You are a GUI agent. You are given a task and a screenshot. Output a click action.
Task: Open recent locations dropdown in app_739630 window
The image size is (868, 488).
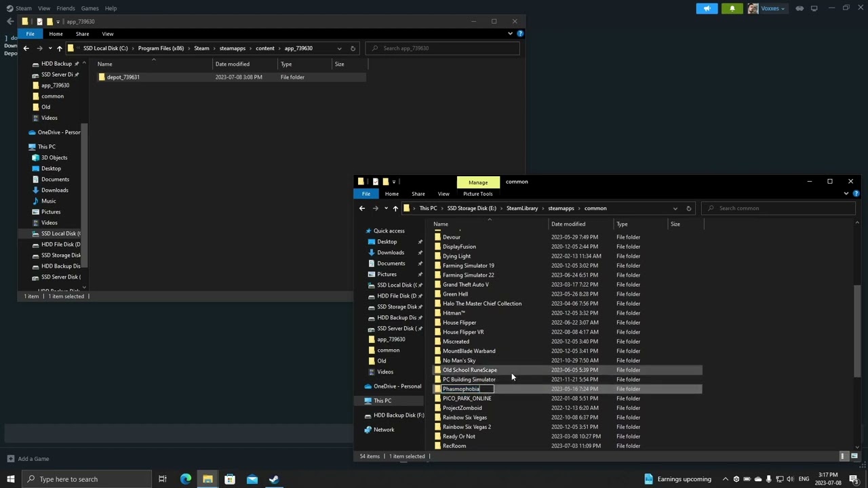[50, 48]
